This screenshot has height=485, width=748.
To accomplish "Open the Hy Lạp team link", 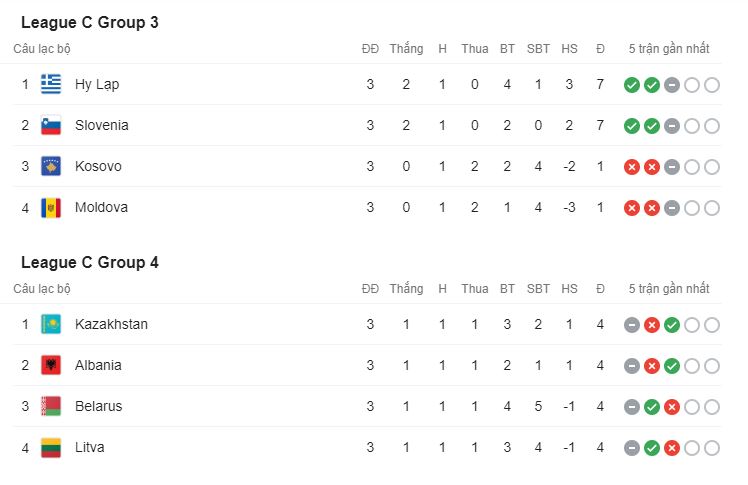I will pos(97,84).
